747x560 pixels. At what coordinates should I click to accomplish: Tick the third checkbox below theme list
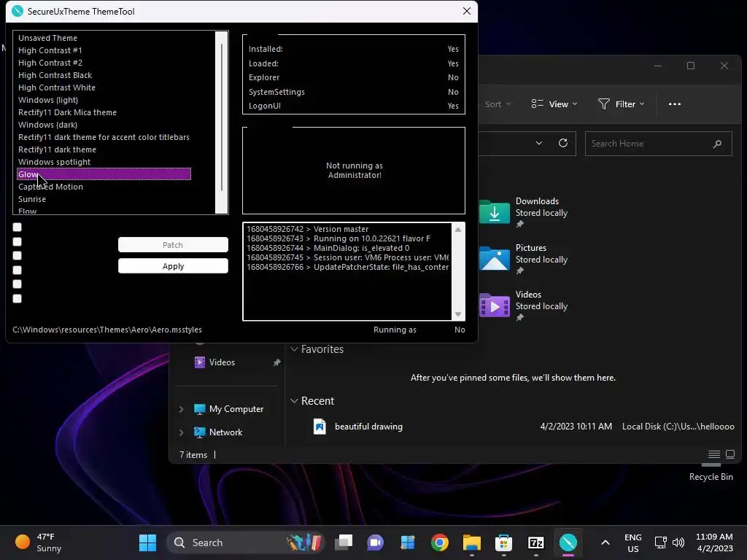[18, 256]
